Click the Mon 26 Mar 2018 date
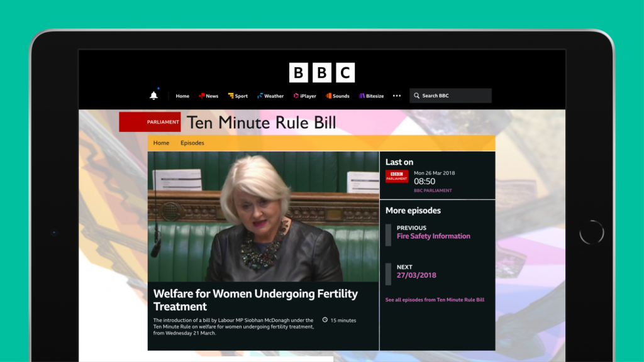 coord(434,173)
